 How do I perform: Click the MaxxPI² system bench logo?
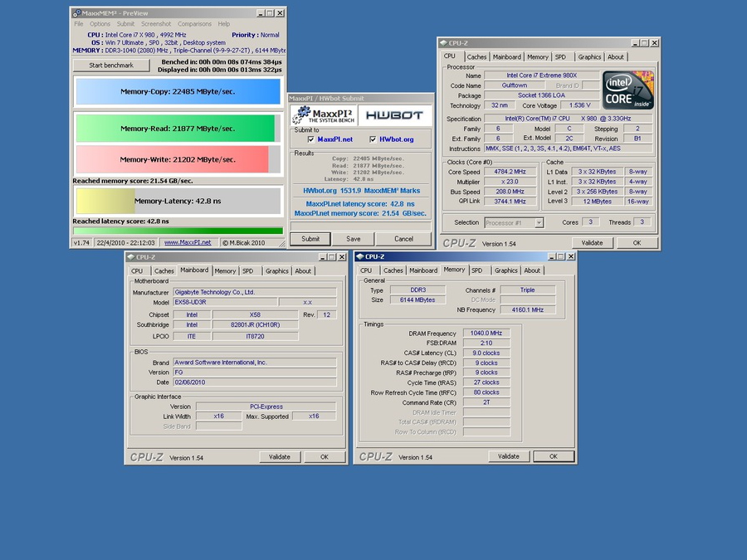pos(324,114)
